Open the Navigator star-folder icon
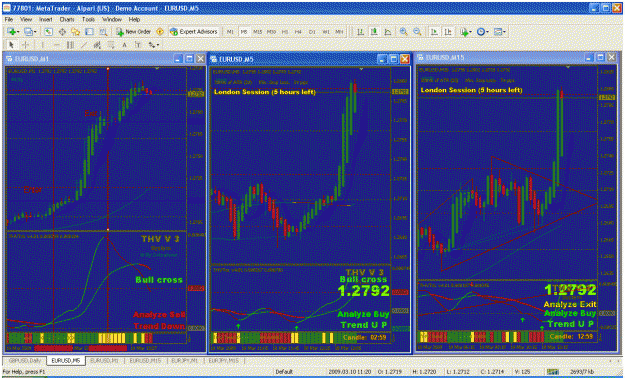 tap(76, 32)
